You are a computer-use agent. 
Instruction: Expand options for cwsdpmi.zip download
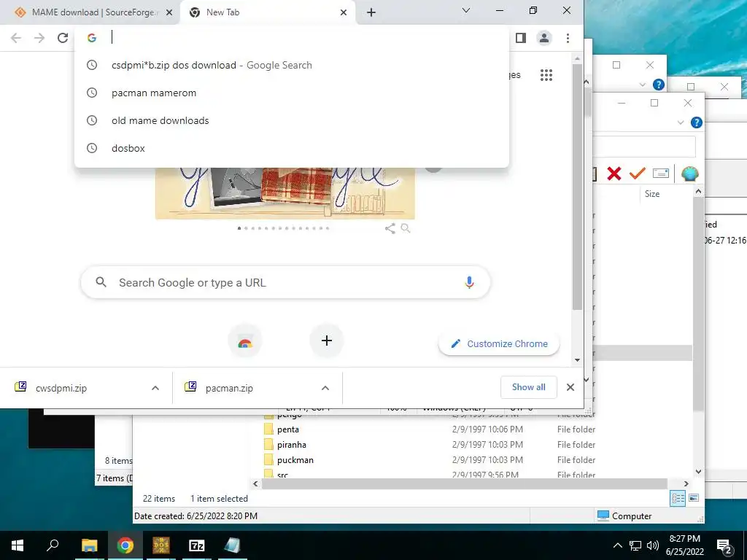coord(155,388)
